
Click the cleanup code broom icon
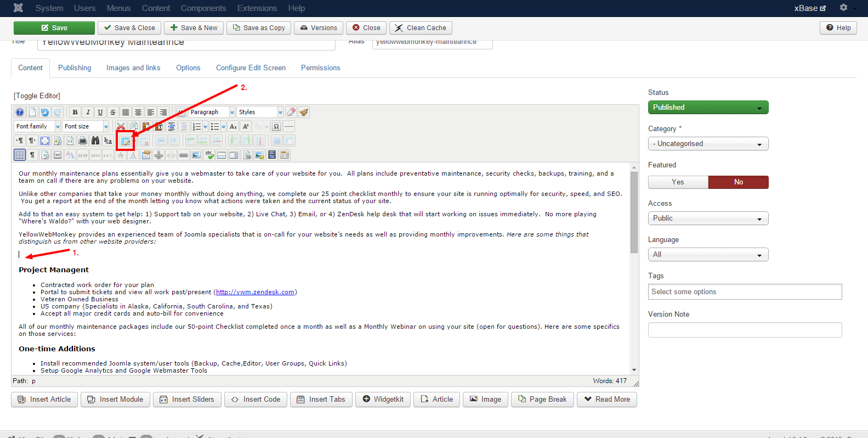coord(304,112)
